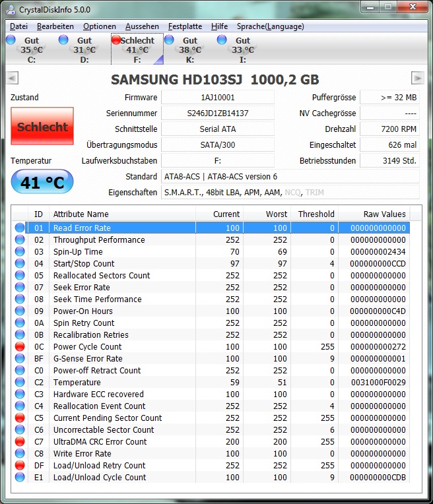The width and height of the screenshot is (433, 504).
Task: Click the Firmware field 1AJ10001
Action: (218, 97)
